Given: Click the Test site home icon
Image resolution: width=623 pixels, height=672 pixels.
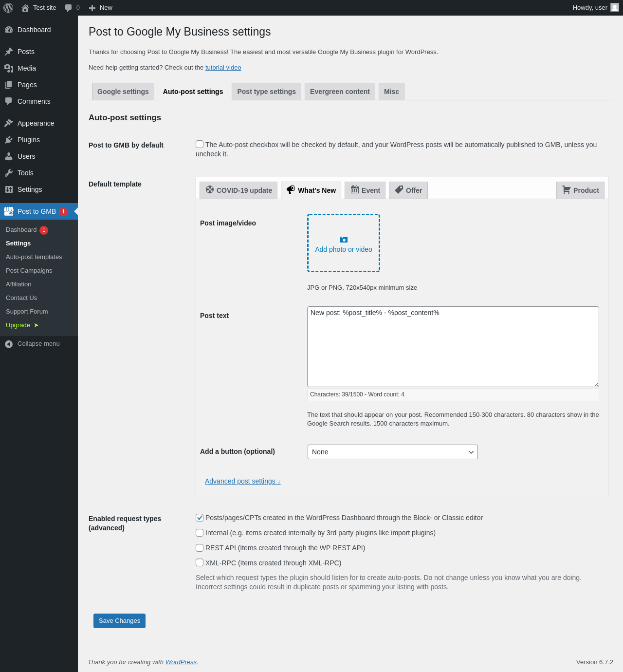Looking at the screenshot, I should point(25,8).
